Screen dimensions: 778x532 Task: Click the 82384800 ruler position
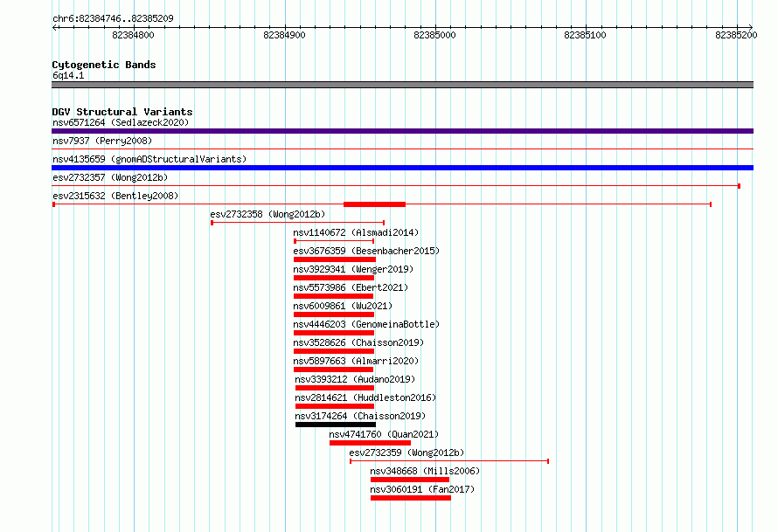(133, 35)
